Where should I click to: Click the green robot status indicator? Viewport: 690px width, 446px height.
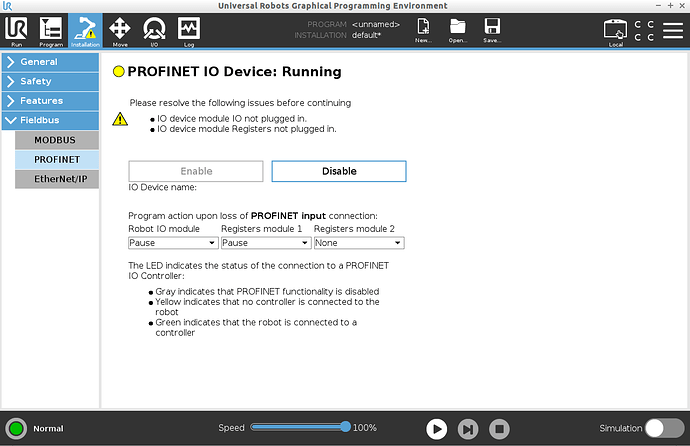pyautogui.click(x=16, y=428)
